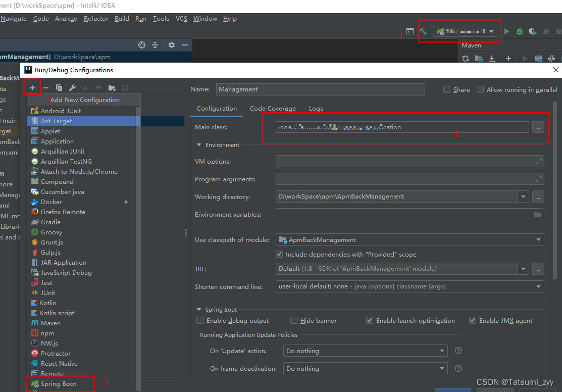Reimport Maven projects refresh icon

466,59
